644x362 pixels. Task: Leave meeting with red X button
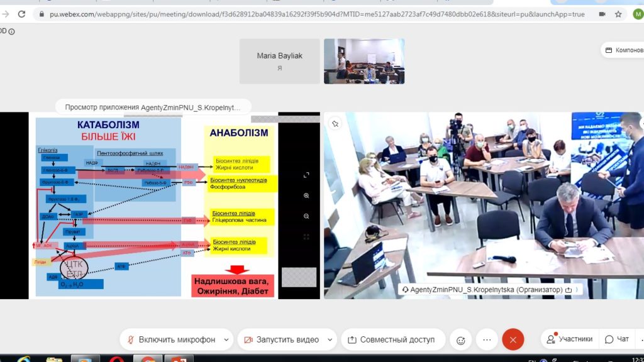(513, 339)
